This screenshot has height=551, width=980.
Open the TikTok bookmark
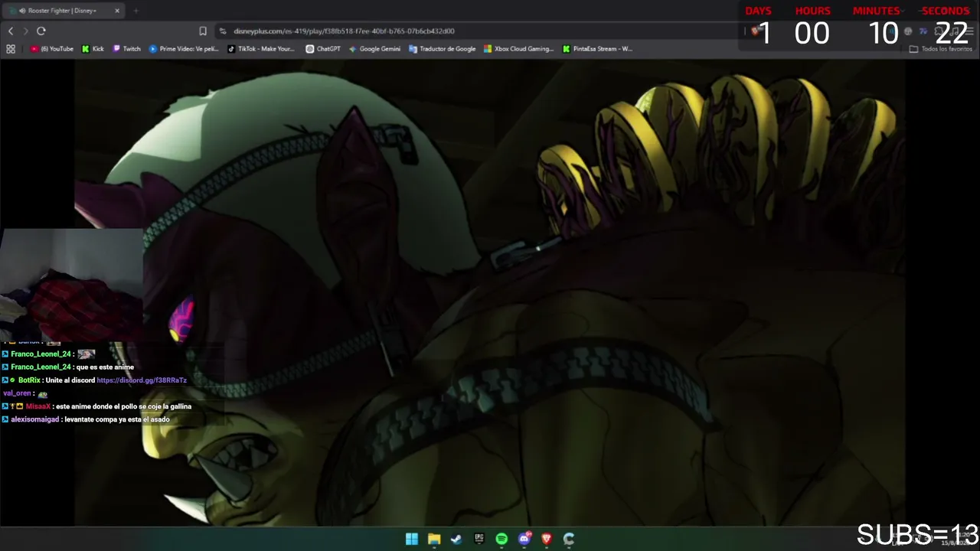pyautogui.click(x=261, y=49)
